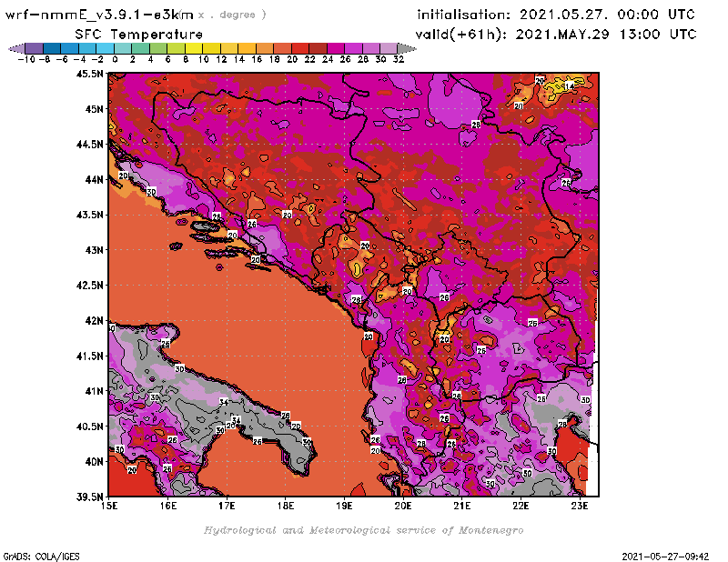Click the valid(+61h) 2021.MAY.29 13:00 UTC line
This screenshot has height=562, width=728.
[x=556, y=35]
